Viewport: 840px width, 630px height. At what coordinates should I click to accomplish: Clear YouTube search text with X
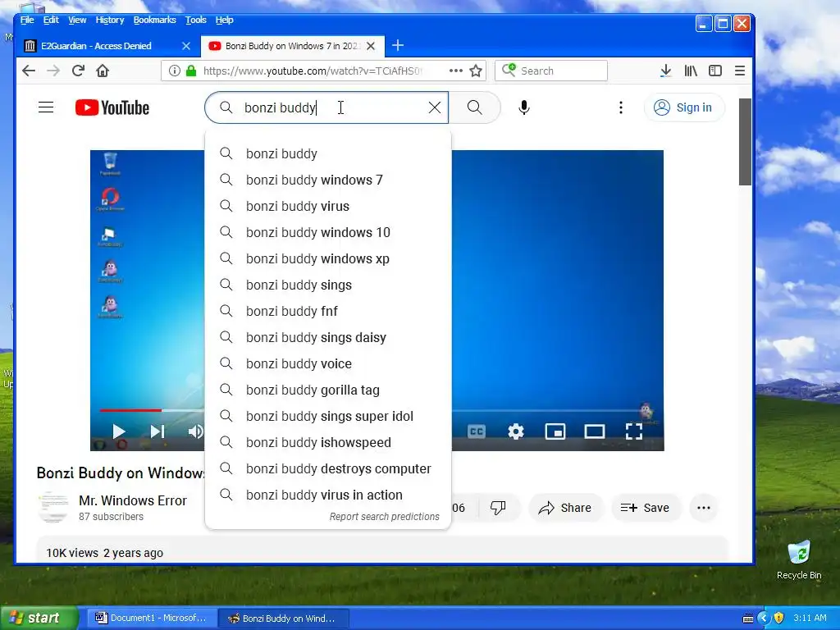[x=435, y=107]
